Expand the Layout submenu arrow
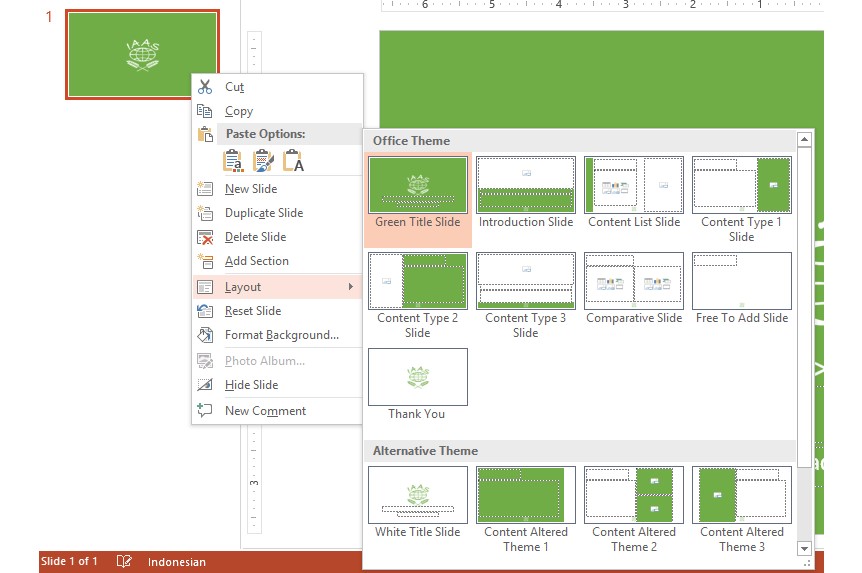Image resolution: width=862 pixels, height=573 pixels. tap(350, 287)
